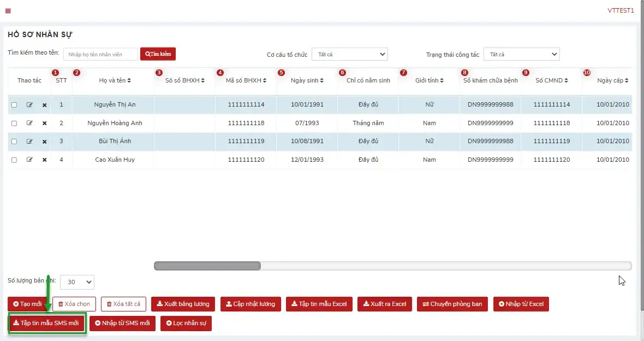Click the Chuyển phòng ban button
The height and width of the screenshot is (341, 644).
point(452,304)
